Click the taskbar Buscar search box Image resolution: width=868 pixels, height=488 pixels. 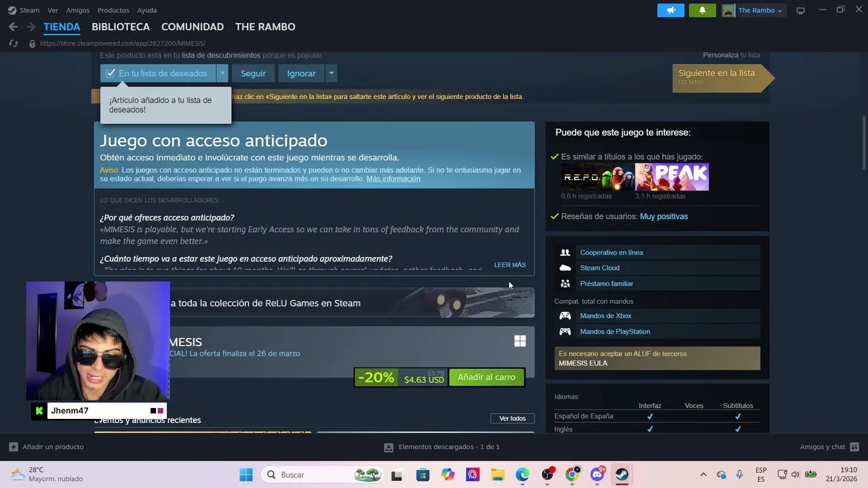[x=321, y=474]
